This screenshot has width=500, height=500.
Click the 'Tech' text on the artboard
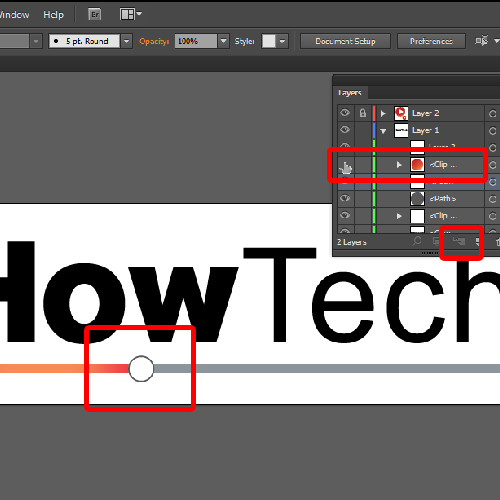point(372,295)
